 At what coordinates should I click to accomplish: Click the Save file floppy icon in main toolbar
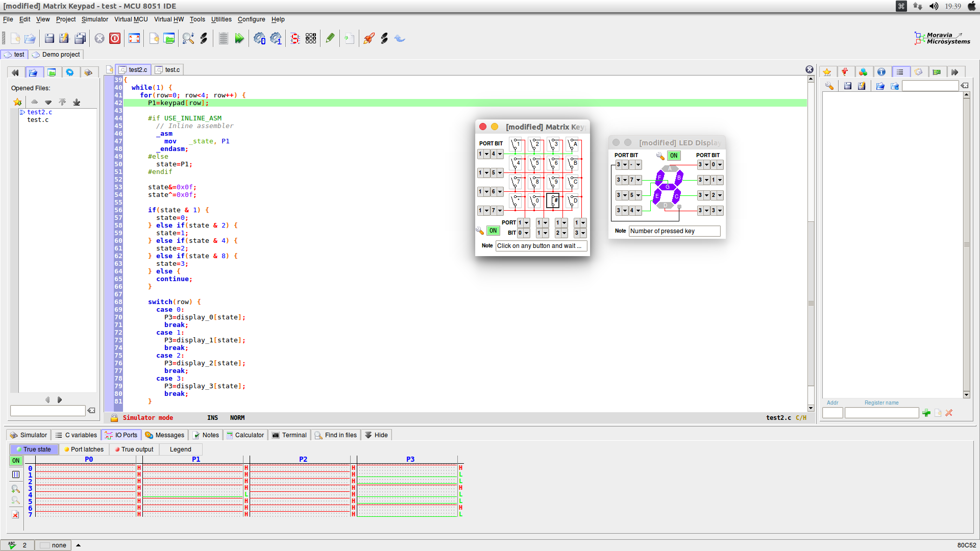(x=50, y=39)
